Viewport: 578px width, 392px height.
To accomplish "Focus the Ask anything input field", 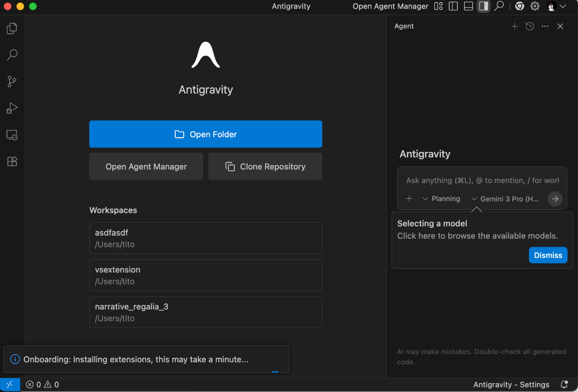I will [482, 180].
